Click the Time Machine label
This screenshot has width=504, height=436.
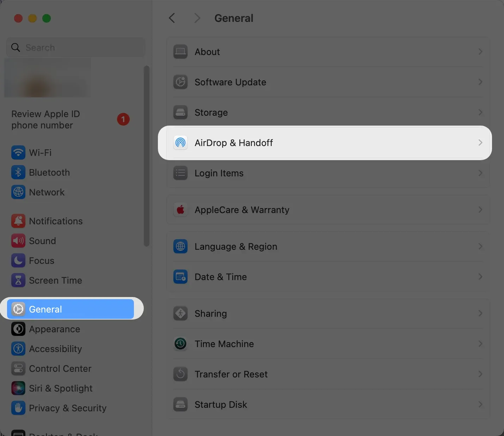pos(224,344)
